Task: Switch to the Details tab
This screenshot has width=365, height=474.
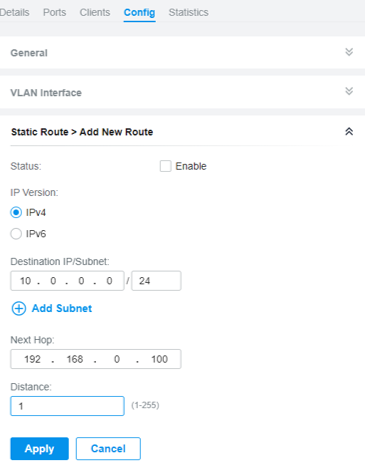Action: (x=14, y=12)
